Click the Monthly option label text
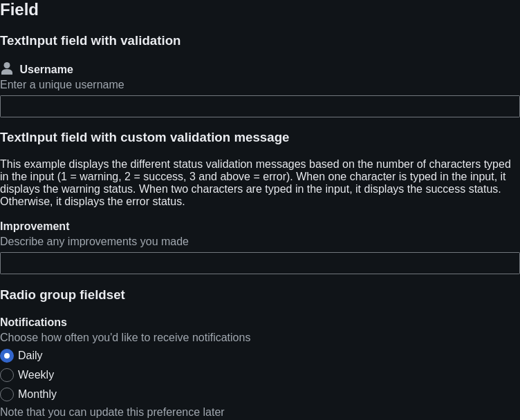The width and height of the screenshot is (520, 420). [x=37, y=394]
